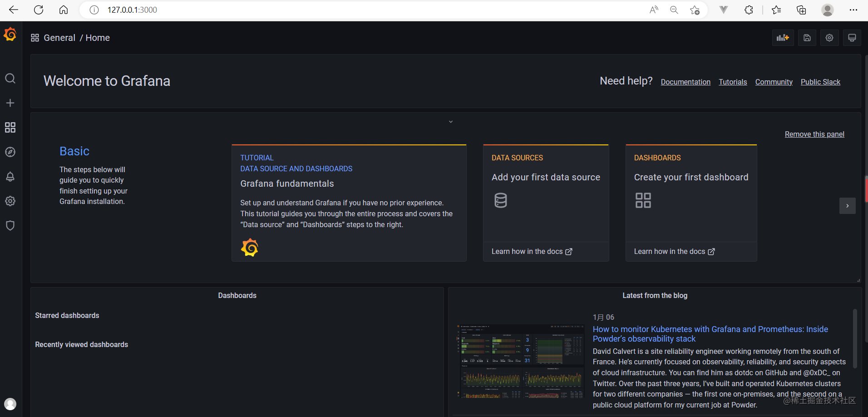Select Create your first dashboard
The height and width of the screenshot is (417, 868).
(691, 177)
